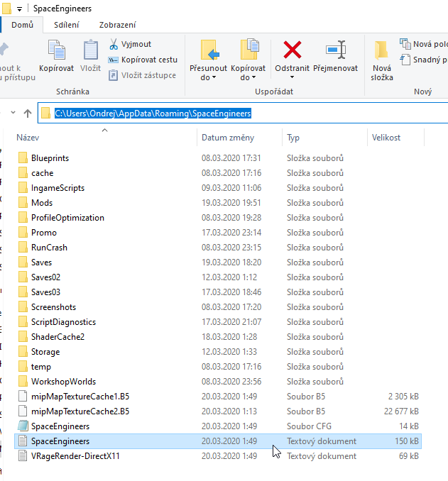Select the VRageRender-DirectX11 text file
This screenshot has width=448, height=481.
(75, 456)
